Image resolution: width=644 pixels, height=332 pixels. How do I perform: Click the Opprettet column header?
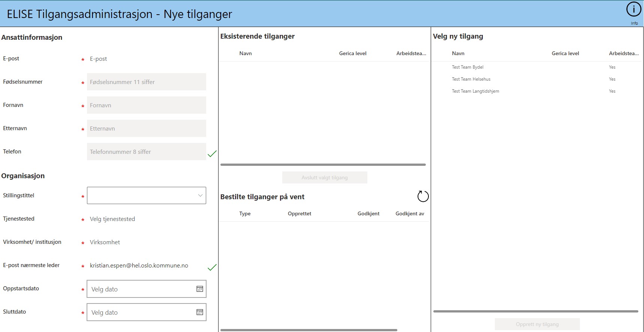[300, 213]
